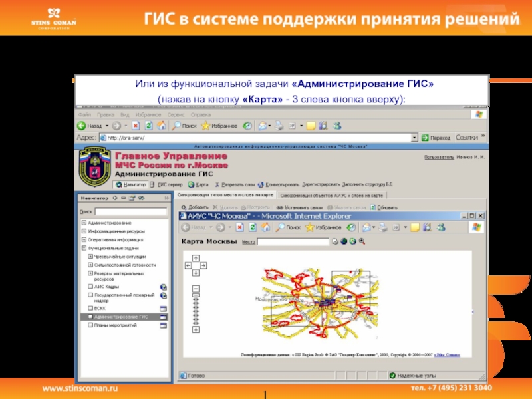Open the Сервис menu
The height and width of the screenshot is (399, 532).
[x=176, y=114]
